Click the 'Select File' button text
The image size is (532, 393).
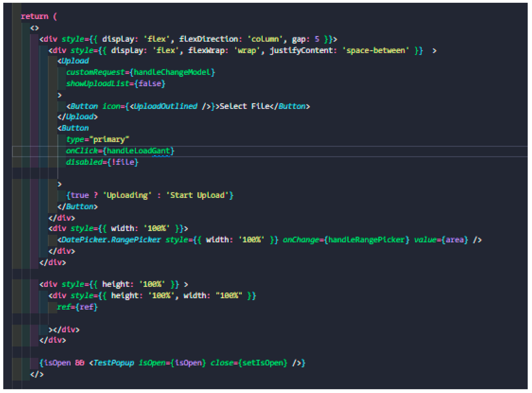pyautogui.click(x=245, y=106)
